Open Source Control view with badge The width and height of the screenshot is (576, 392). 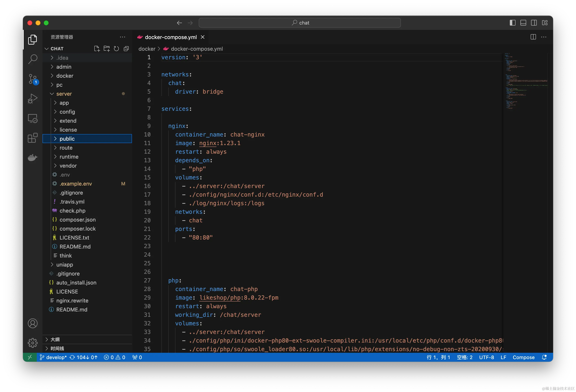tap(32, 79)
